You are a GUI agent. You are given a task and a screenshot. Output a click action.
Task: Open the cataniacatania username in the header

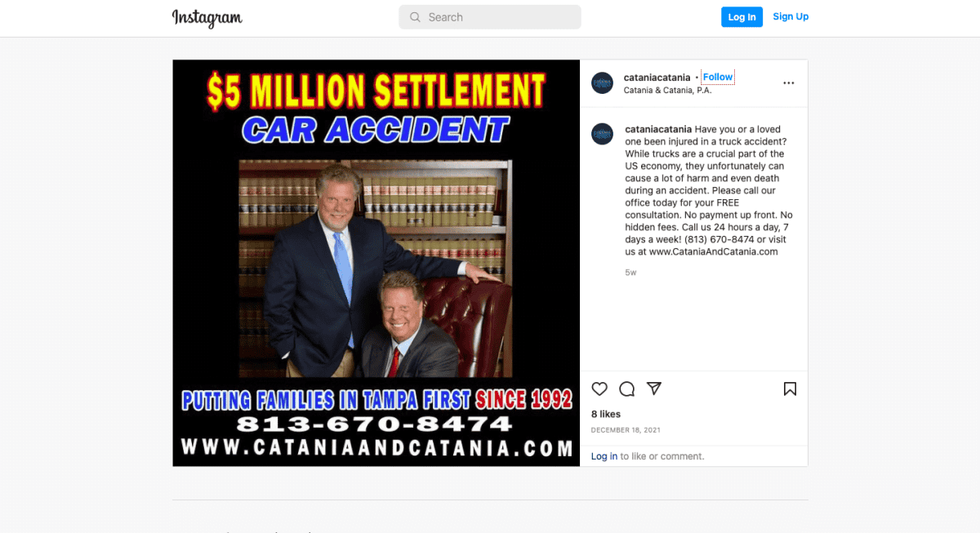point(657,78)
